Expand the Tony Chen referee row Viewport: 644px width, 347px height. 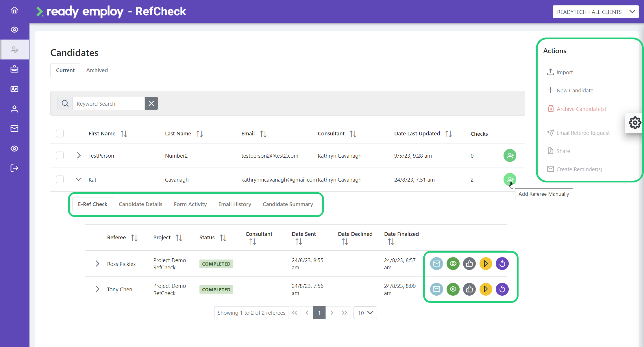97,289
